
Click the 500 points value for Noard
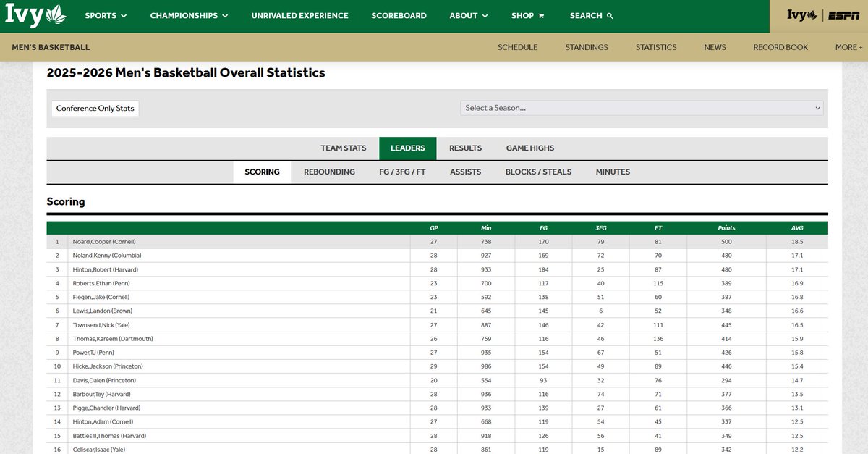point(726,242)
